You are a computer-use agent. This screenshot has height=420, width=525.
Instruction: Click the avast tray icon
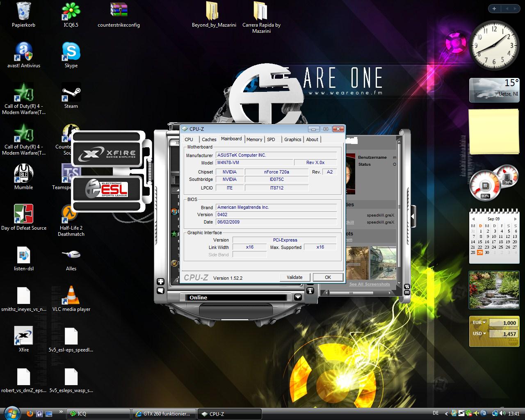pyautogui.click(x=484, y=413)
